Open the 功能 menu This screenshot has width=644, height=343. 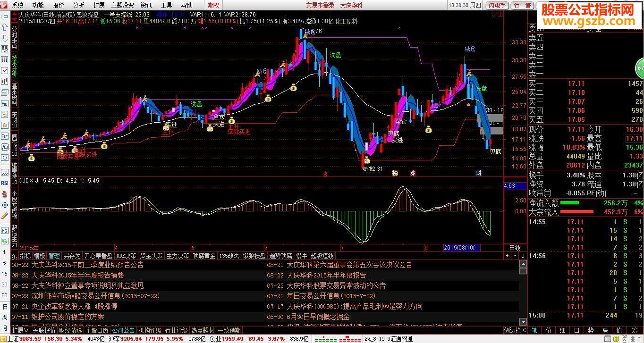pyautogui.click(x=38, y=5)
